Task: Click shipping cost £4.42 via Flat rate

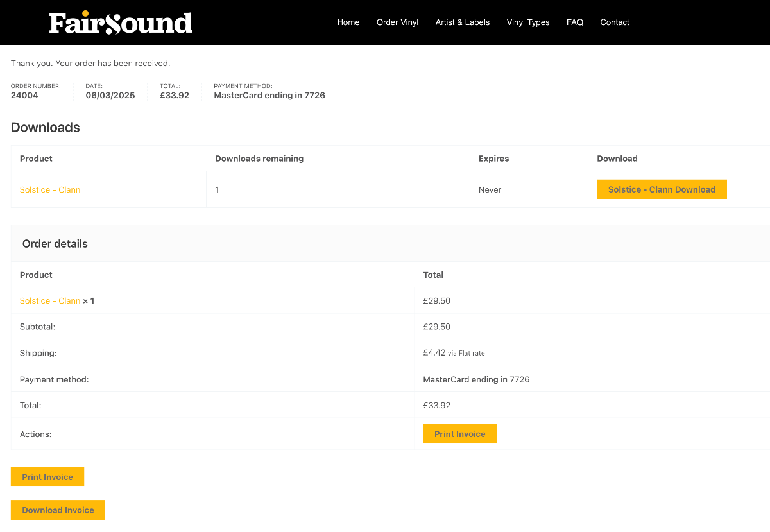Action: (454, 353)
